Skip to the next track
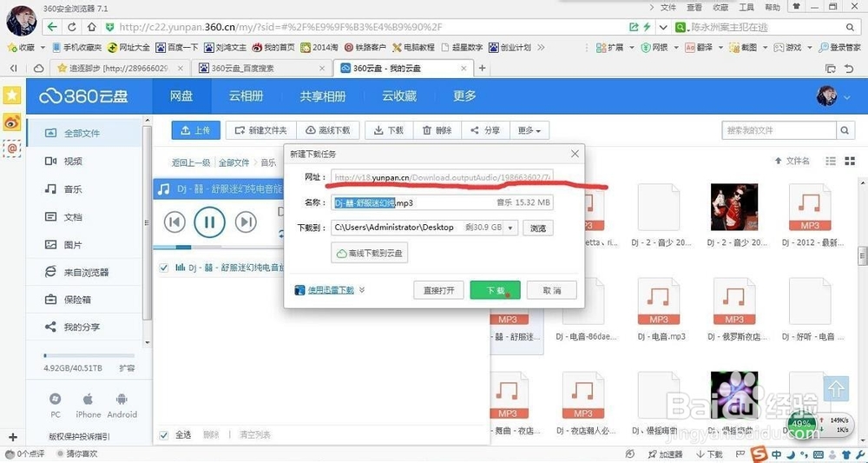Image resolution: width=868 pixels, height=463 pixels. pos(246,222)
